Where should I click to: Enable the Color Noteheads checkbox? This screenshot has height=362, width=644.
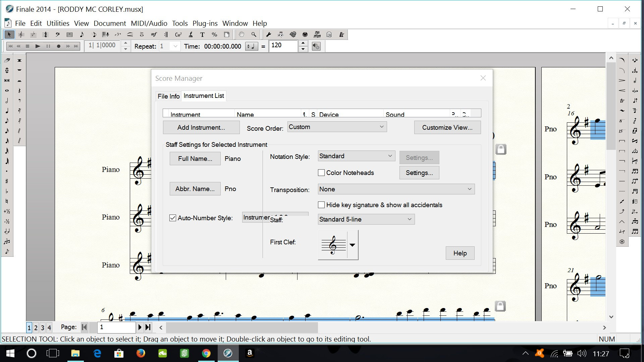pyautogui.click(x=321, y=173)
